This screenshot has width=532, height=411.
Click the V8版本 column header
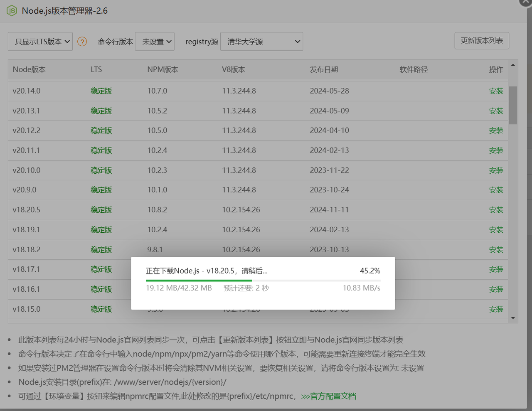click(234, 69)
